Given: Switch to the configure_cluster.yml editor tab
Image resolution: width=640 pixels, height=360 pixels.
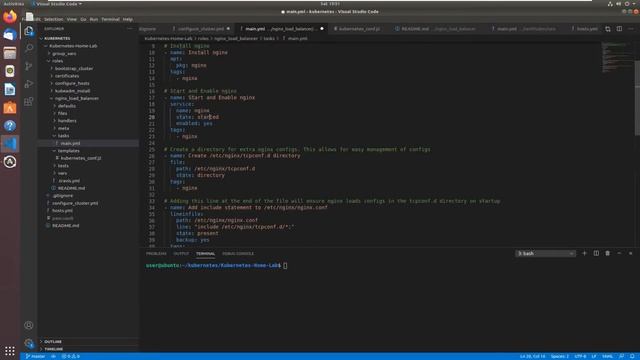Looking at the screenshot, I should coord(201,29).
